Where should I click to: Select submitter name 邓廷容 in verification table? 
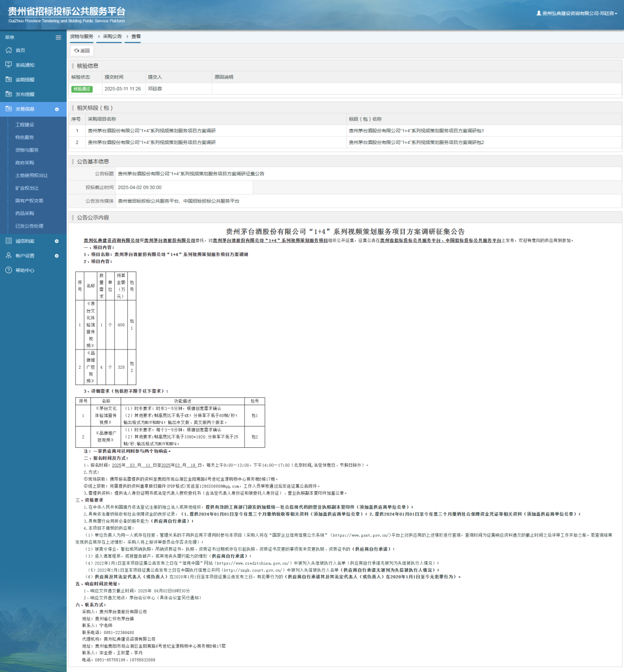click(x=155, y=89)
